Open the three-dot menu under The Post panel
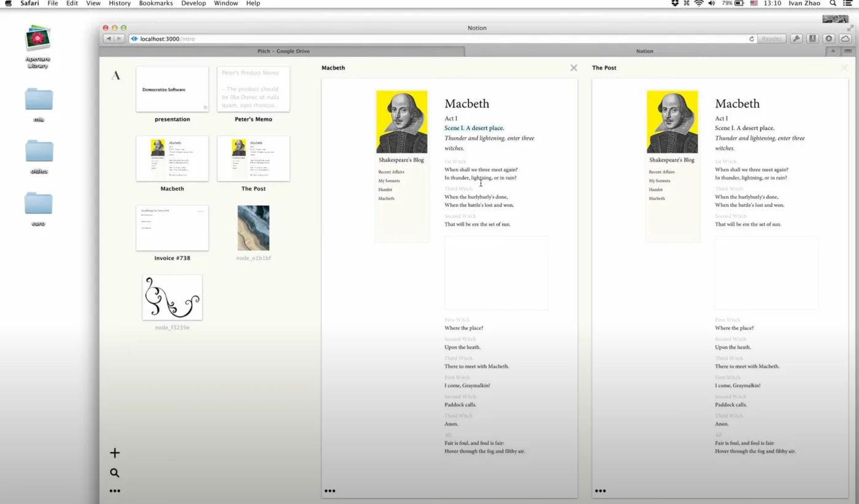Image resolution: width=859 pixels, height=504 pixels. pyautogui.click(x=600, y=491)
